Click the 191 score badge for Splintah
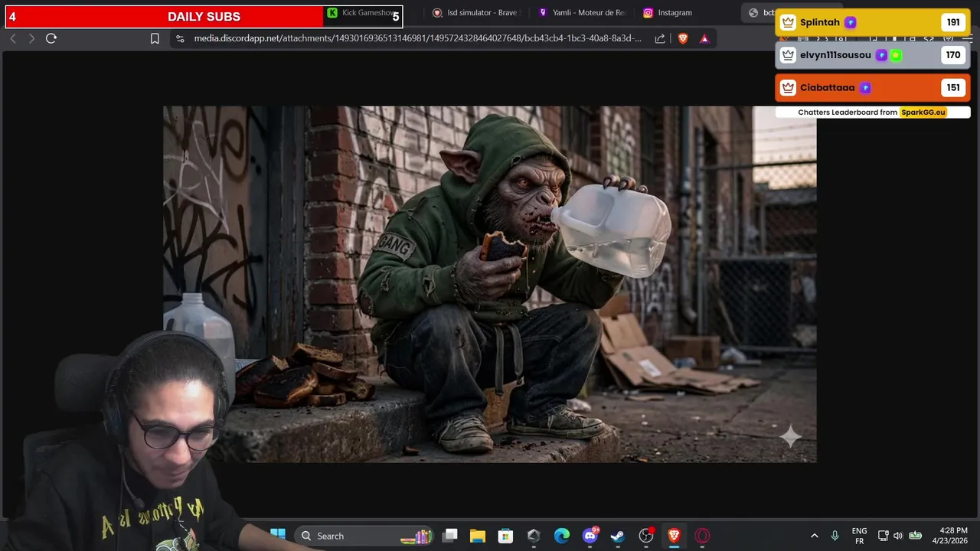Viewport: 980px width, 551px height. 953,22
